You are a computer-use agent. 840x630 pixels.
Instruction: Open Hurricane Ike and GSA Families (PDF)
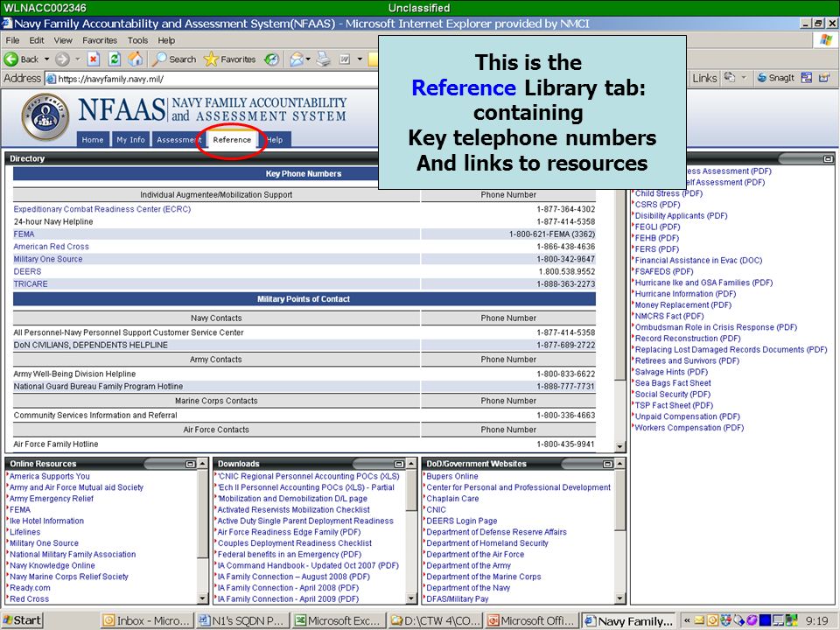(x=703, y=283)
